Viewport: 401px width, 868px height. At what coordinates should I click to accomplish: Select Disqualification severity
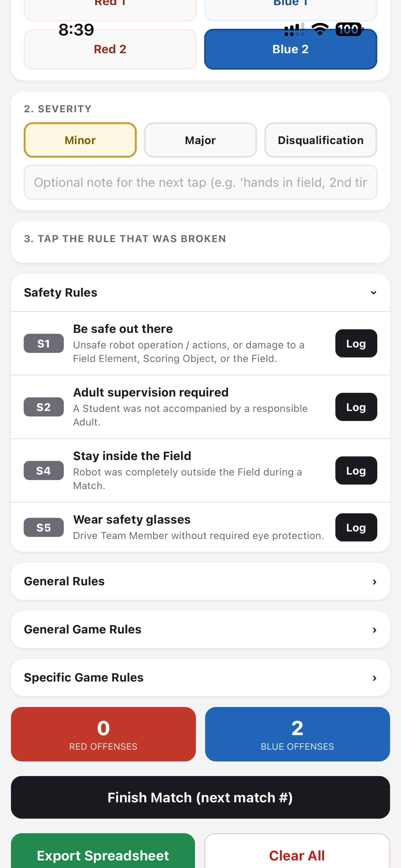320,140
